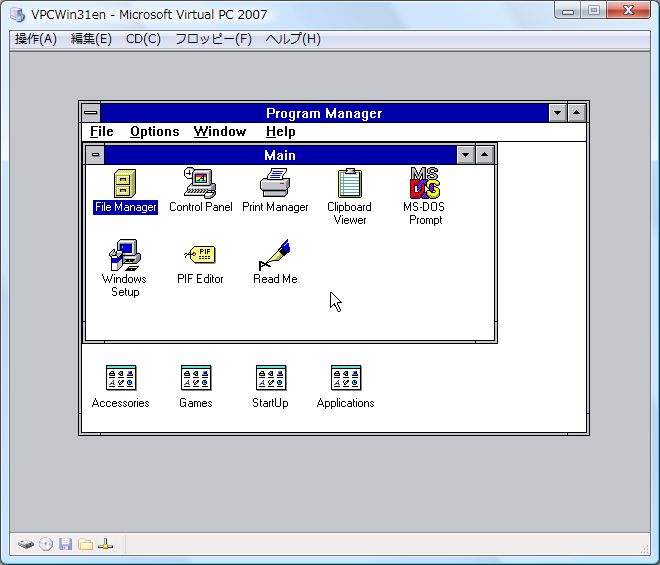The width and height of the screenshot is (660, 565).
Task: Click the shared folder status icon
Action: tap(85, 544)
